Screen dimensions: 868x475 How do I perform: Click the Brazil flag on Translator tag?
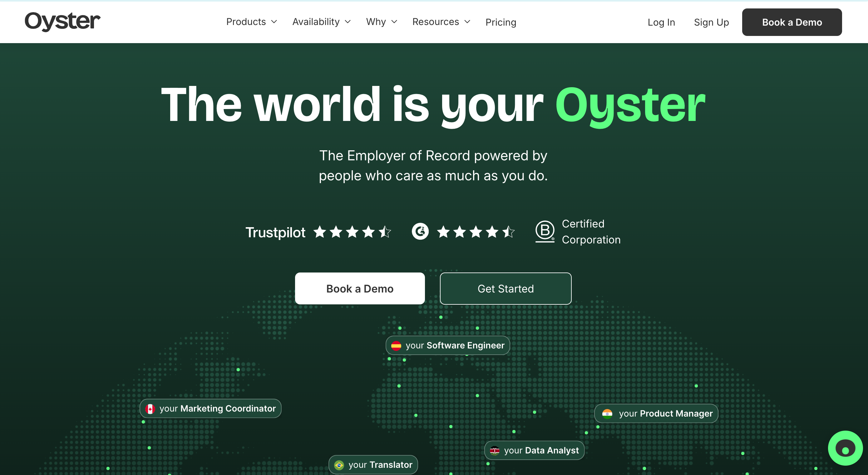point(339,465)
